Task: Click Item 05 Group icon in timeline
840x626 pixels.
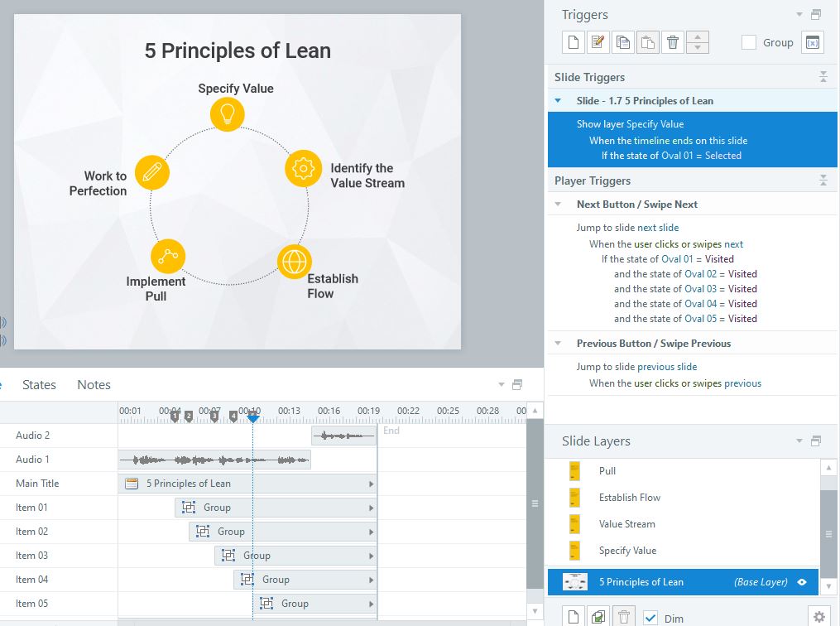Action: click(266, 604)
